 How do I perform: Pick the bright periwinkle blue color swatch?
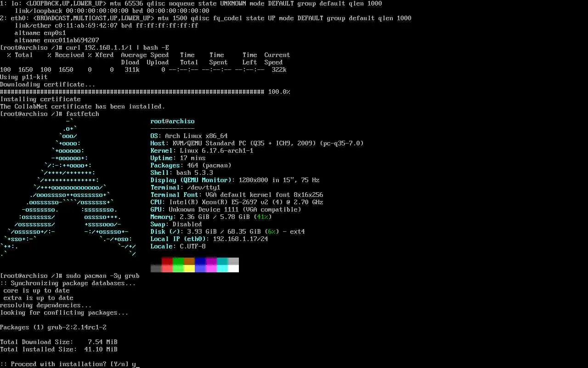(200, 269)
